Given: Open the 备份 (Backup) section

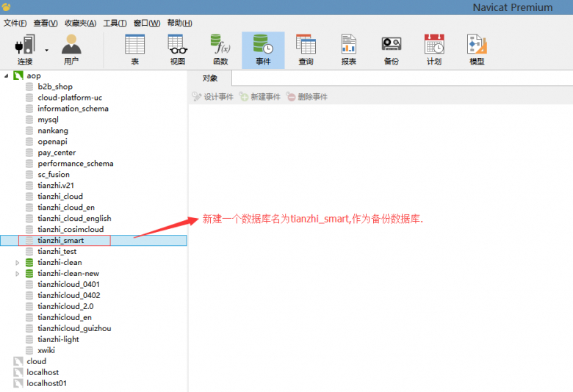Looking at the screenshot, I should point(392,50).
